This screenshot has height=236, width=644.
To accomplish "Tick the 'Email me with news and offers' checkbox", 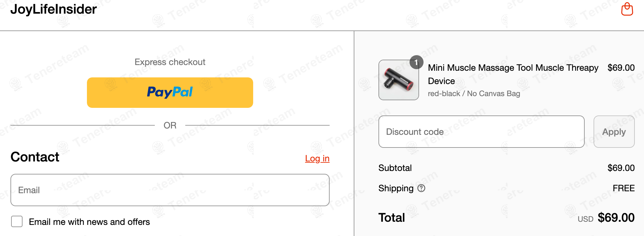I will click(x=17, y=221).
